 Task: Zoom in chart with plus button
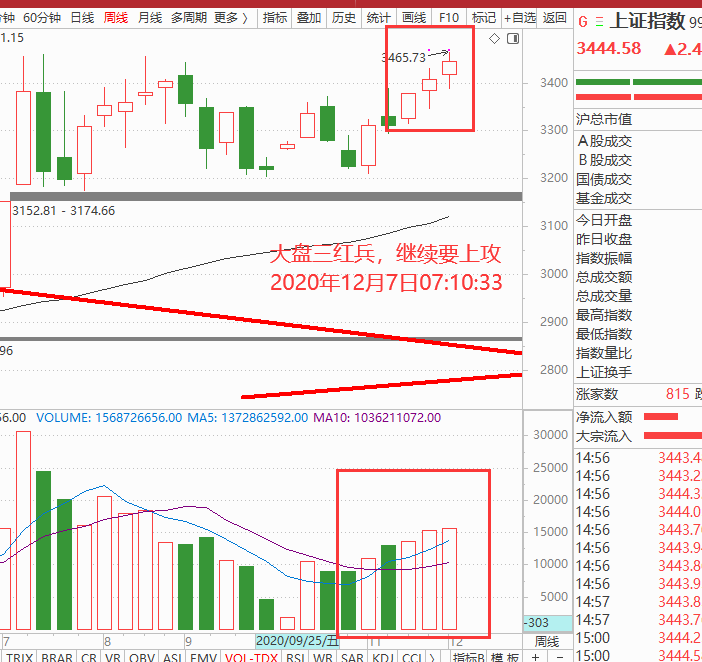[x=536, y=657]
